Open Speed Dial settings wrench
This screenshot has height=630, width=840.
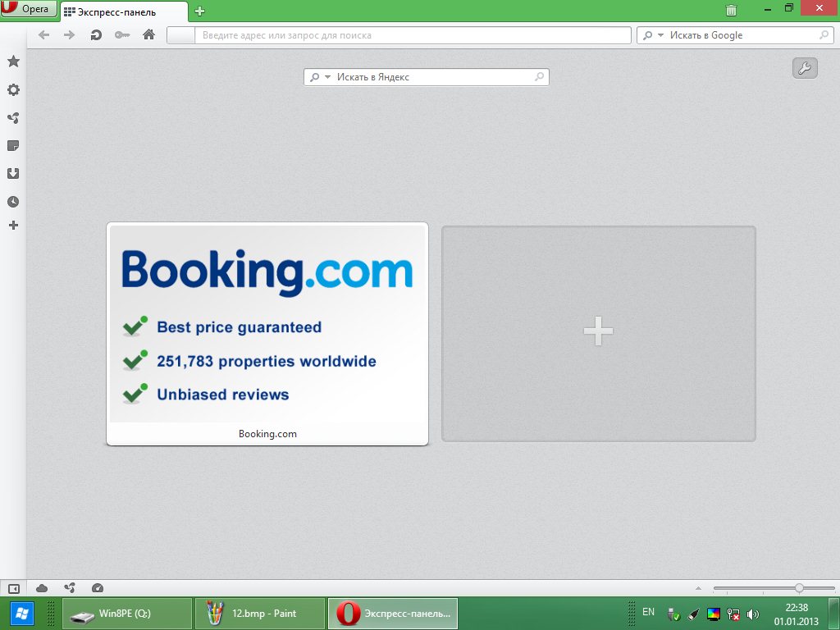click(x=805, y=69)
